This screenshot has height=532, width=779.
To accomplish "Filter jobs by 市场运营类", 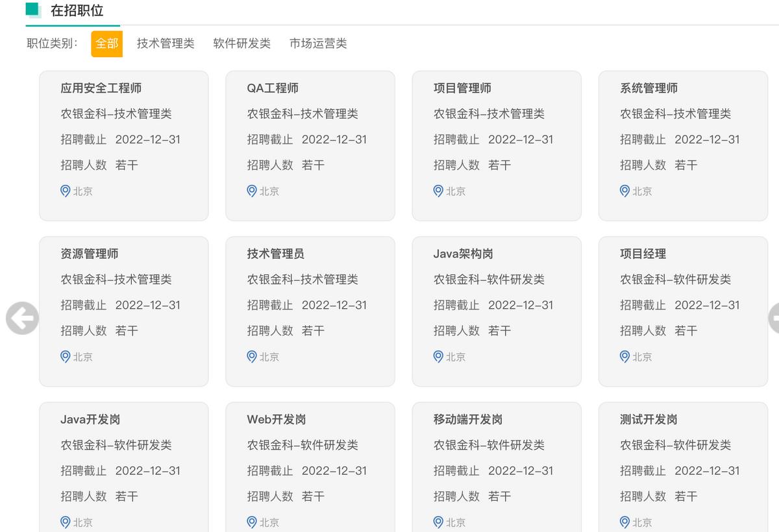I will pos(318,43).
